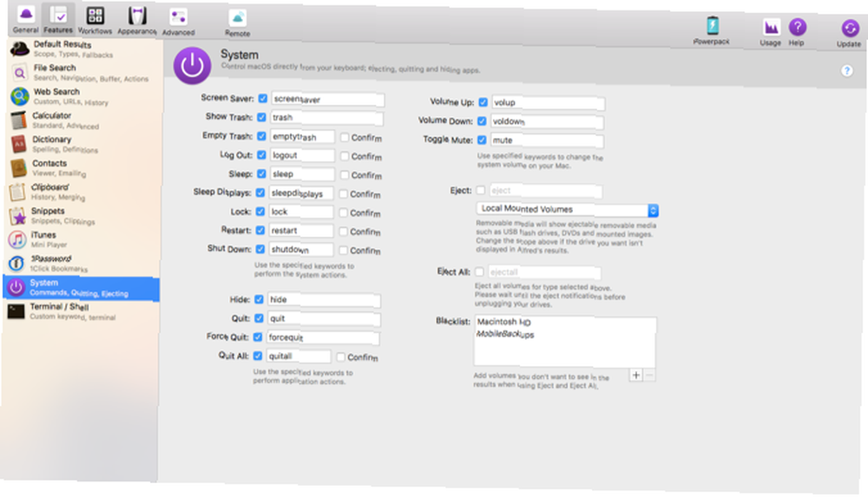Toggle the Screen Saver checkbox
The width and height of the screenshot is (868, 497).
(263, 99)
